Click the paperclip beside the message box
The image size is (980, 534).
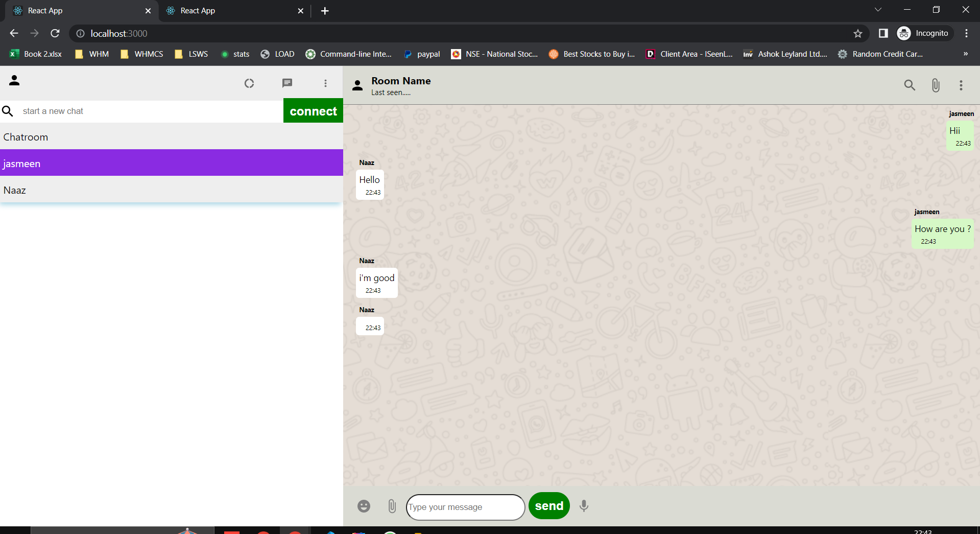(x=392, y=506)
